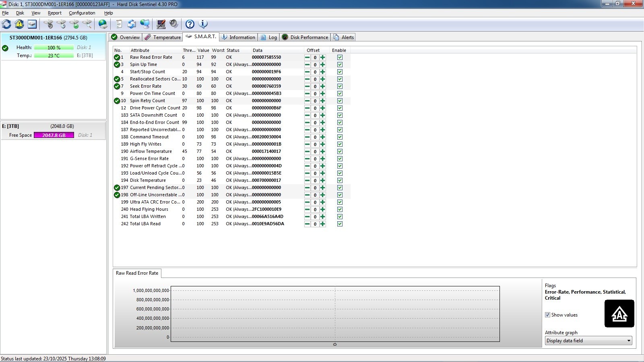The width and height of the screenshot is (644, 362).
Task: Click green status icon of Reallocated Sectors row
Action: click(117, 79)
